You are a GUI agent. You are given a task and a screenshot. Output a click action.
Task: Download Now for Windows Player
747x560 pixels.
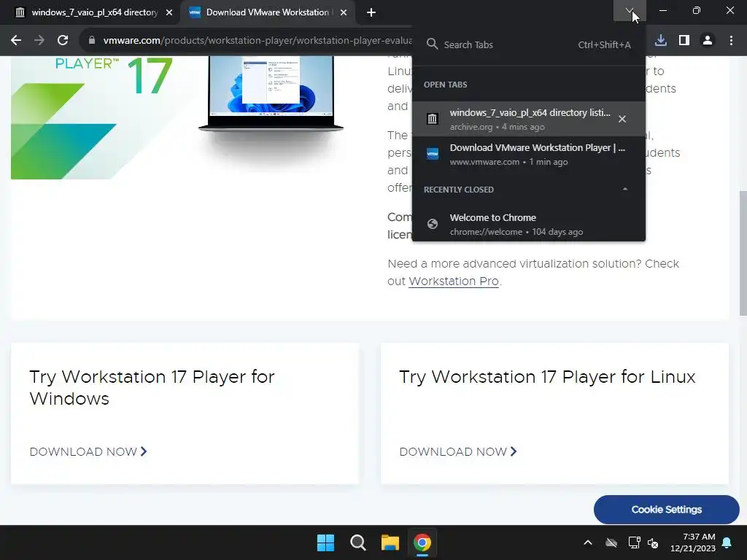coord(88,451)
